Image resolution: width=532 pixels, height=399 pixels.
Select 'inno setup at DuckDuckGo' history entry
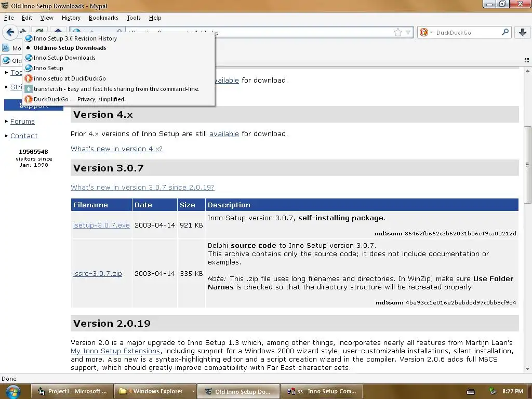[119, 78]
